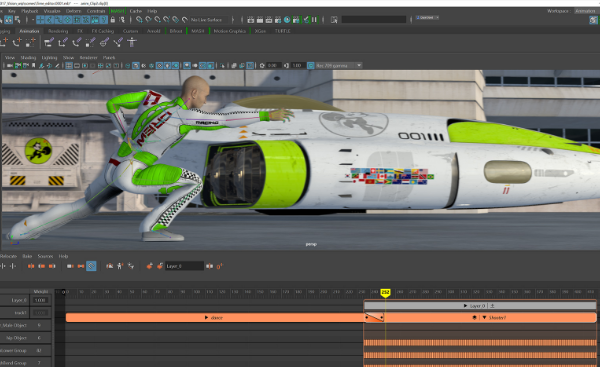
Task: Click the yellow current frame marker 252
Action: point(385,293)
